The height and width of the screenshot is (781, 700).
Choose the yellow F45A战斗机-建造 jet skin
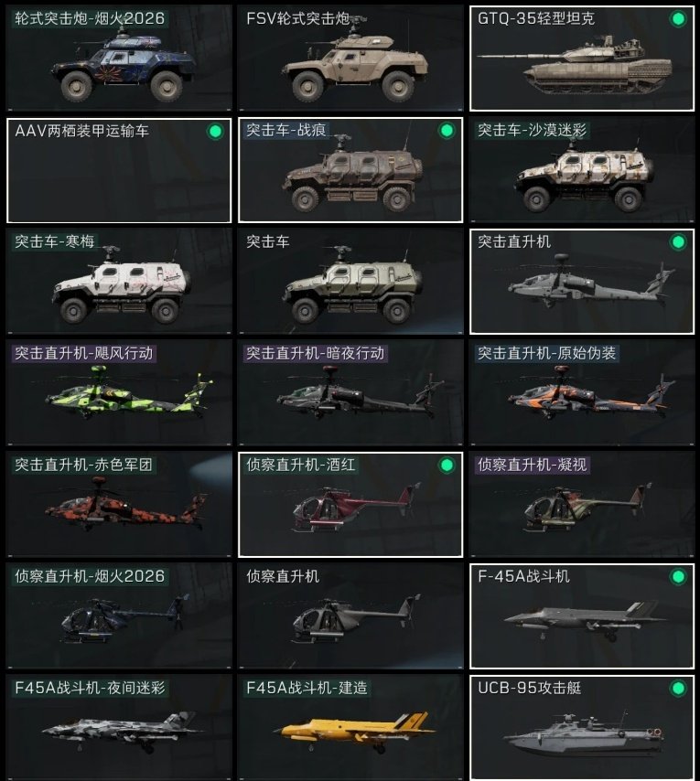coord(350,728)
